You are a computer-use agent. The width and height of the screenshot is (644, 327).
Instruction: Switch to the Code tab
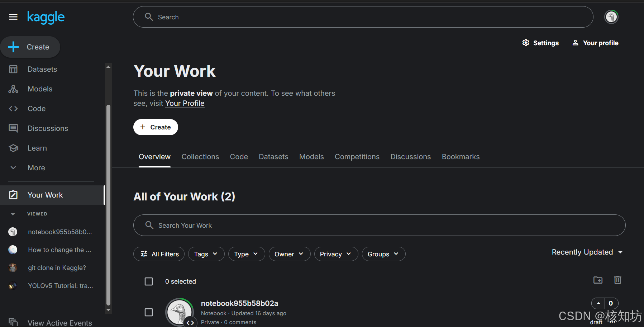pos(239,157)
